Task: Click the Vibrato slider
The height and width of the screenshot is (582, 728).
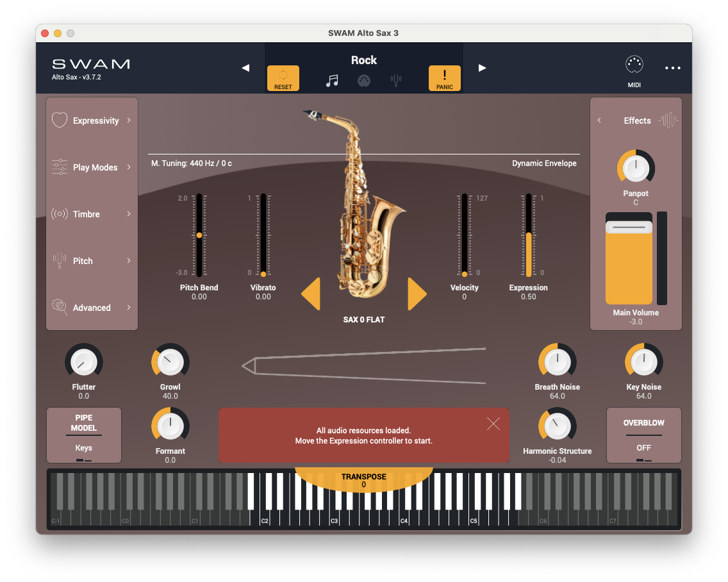Action: 263,235
